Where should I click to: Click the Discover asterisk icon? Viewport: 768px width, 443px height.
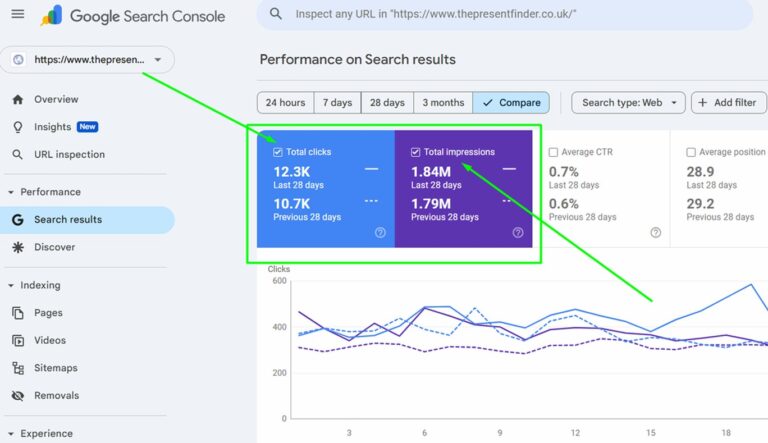[17, 247]
